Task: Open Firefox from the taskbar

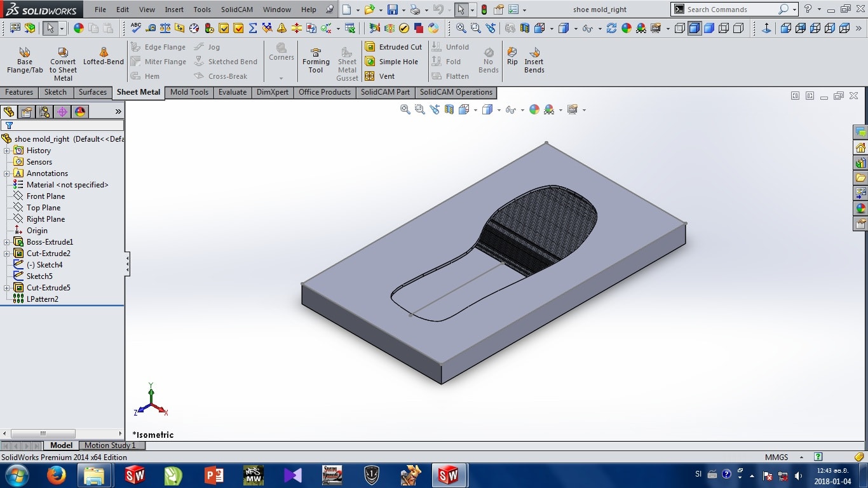Action: [57, 475]
